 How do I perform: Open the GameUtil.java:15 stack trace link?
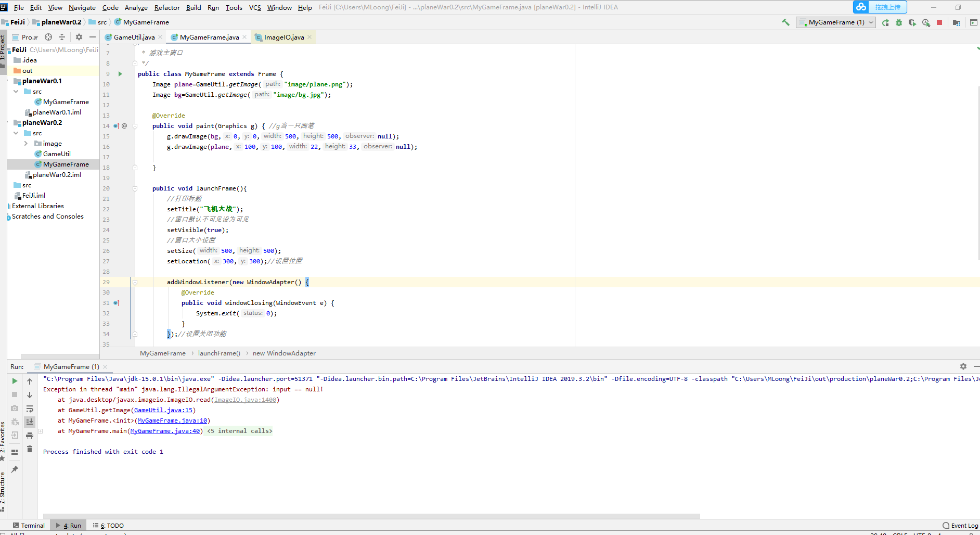coord(163,410)
